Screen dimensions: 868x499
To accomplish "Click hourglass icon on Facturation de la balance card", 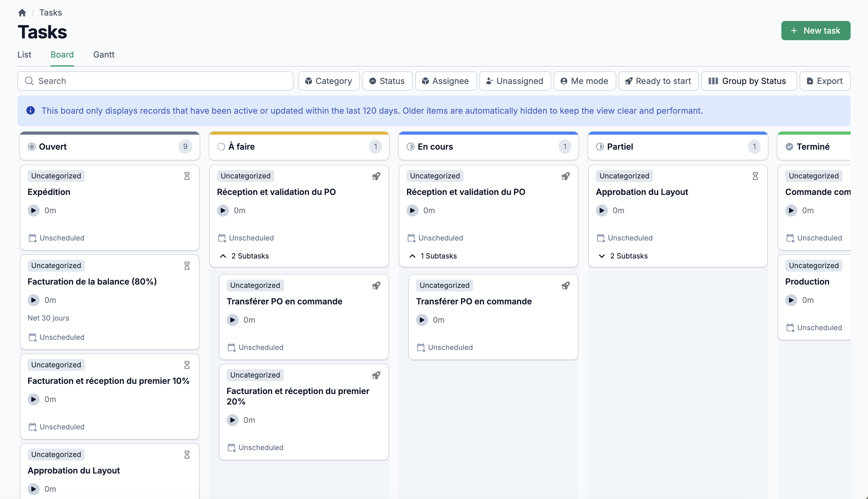I will point(187,266).
